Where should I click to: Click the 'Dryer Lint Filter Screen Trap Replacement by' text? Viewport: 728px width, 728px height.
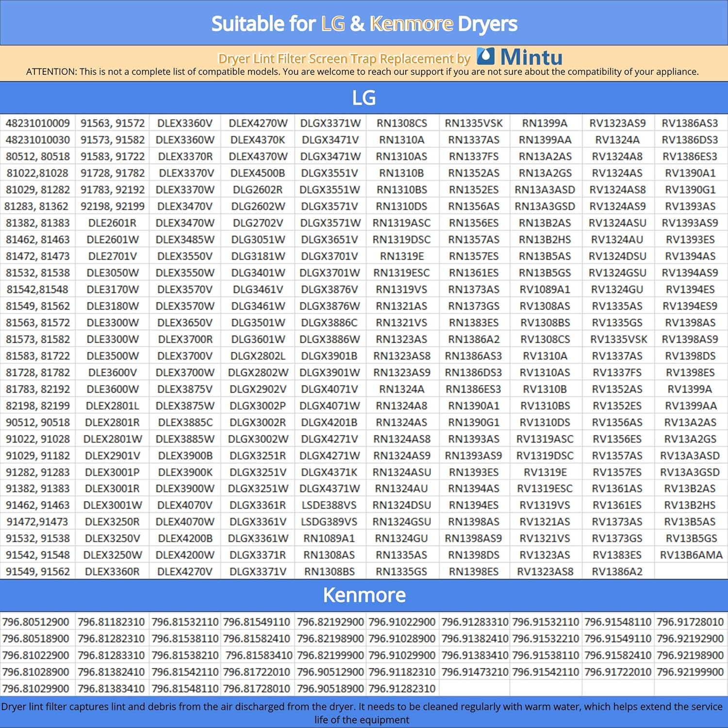344,59
